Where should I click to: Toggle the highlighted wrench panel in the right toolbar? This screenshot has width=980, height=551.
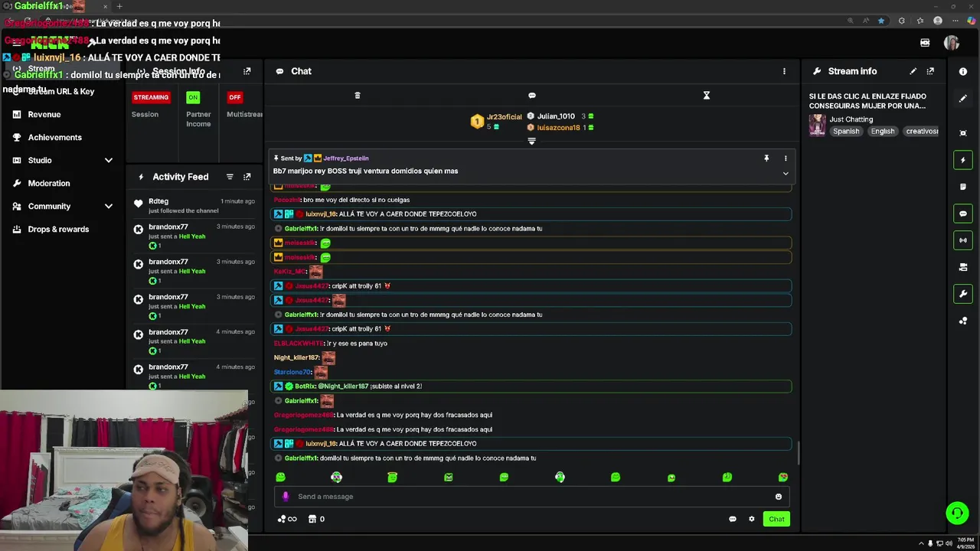click(963, 294)
